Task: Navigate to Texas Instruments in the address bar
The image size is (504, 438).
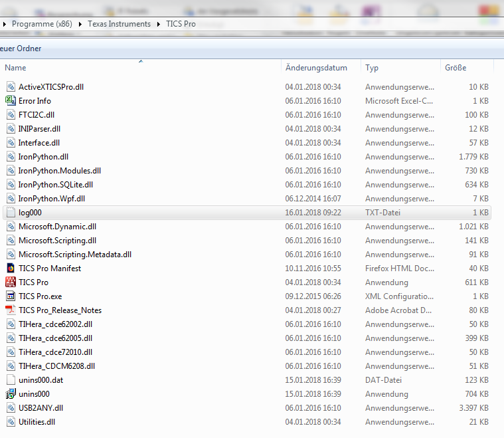Action: click(120, 24)
